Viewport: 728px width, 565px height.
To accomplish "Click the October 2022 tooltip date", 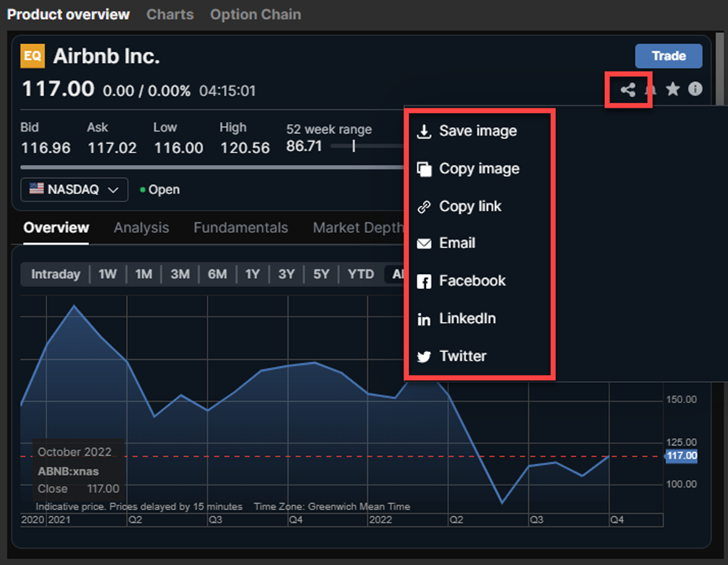I will [74, 452].
